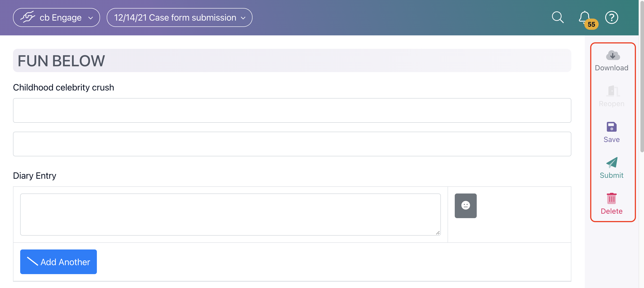Click the neutral face emoji button
The image size is (644, 288).
(466, 206)
